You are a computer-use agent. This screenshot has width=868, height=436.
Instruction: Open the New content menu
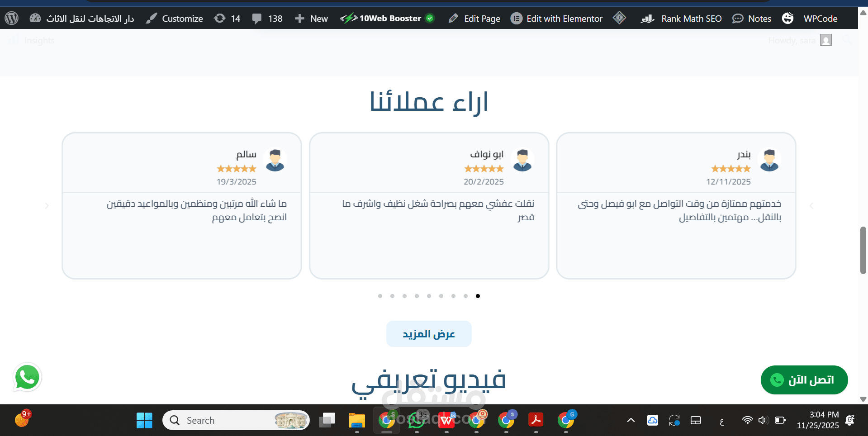[x=311, y=19]
